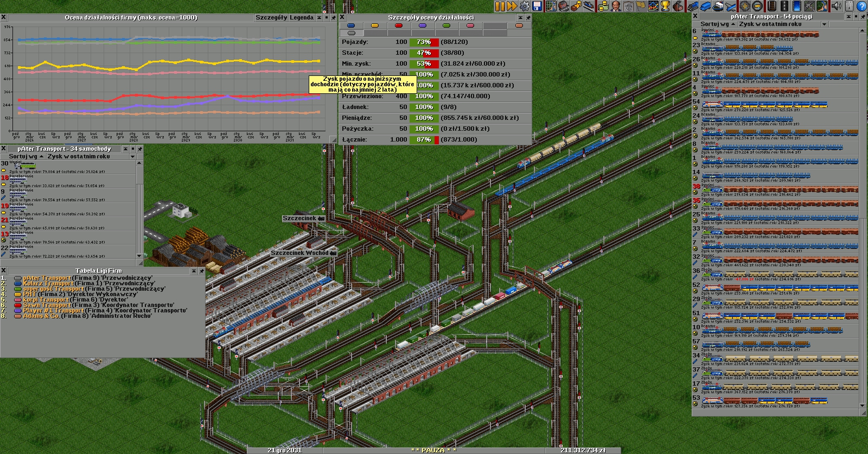Image resolution: width=868 pixels, height=454 pixels.
Task: Click the save game floppy disk icon
Action: pyautogui.click(x=537, y=6)
